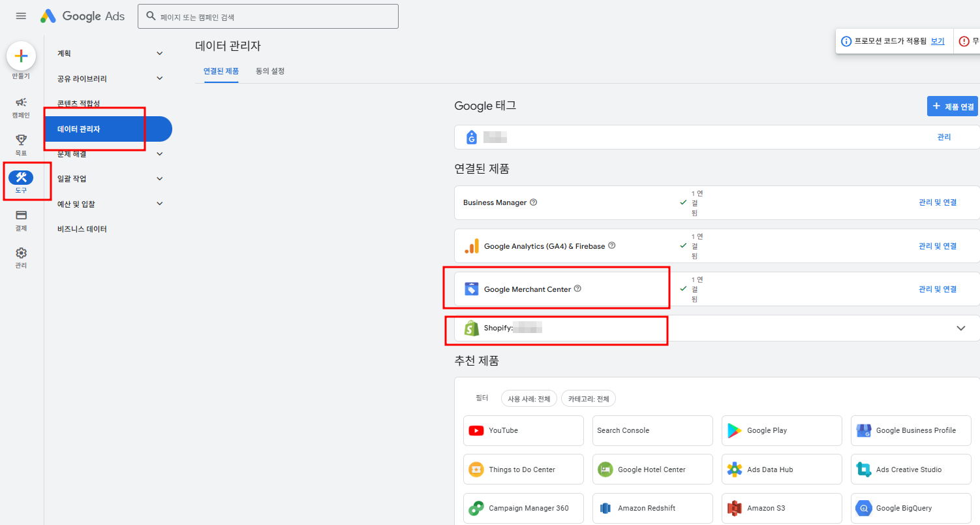Switch to 연결된 제품 tab

(221, 71)
